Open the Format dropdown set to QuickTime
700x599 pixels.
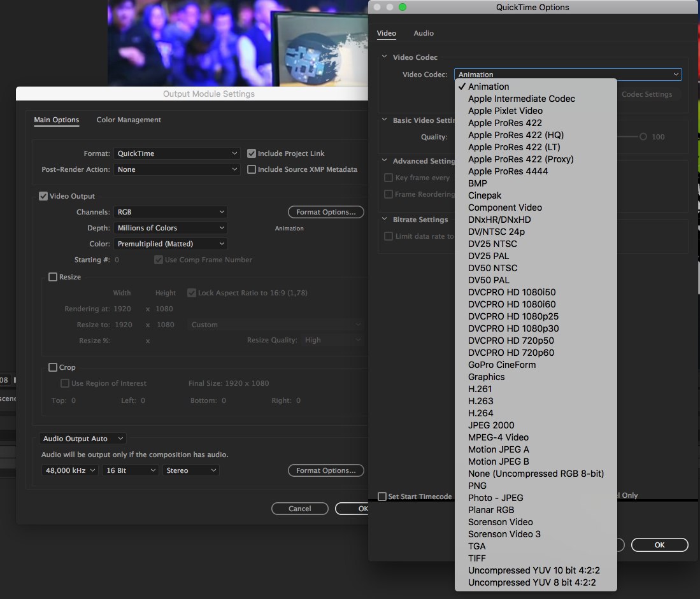pos(177,153)
